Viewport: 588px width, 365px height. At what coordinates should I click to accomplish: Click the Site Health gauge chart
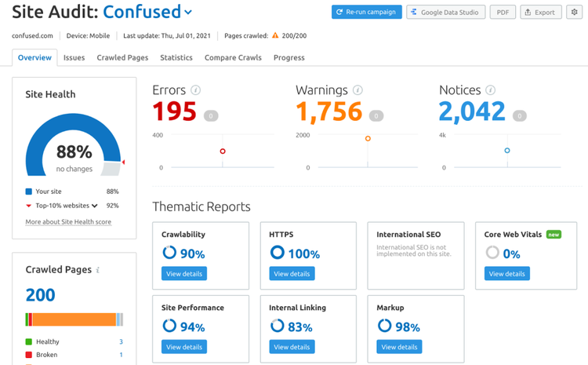(74, 146)
